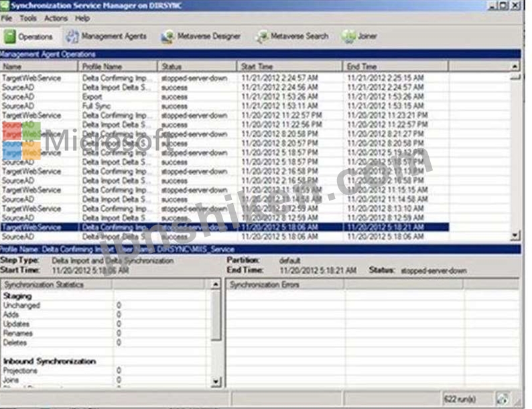Click the Synchronization Errors column header
532x409 pixels.
click(x=285, y=284)
